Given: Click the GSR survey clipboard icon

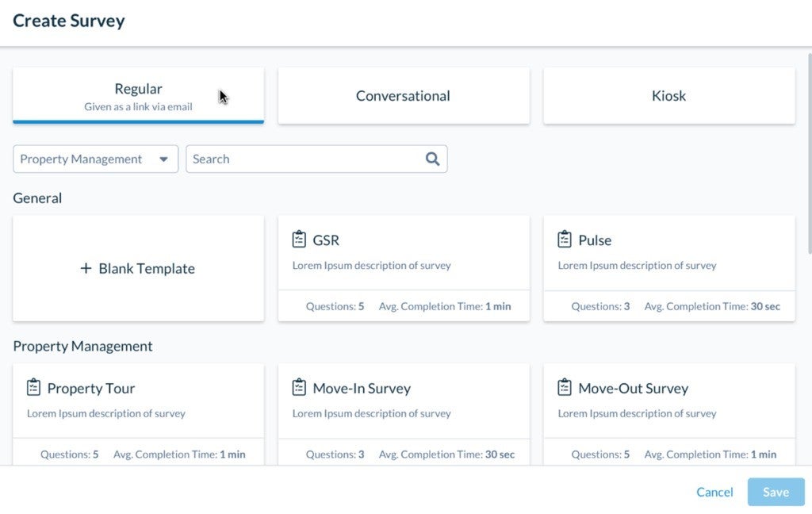Looking at the screenshot, I should tap(300, 238).
